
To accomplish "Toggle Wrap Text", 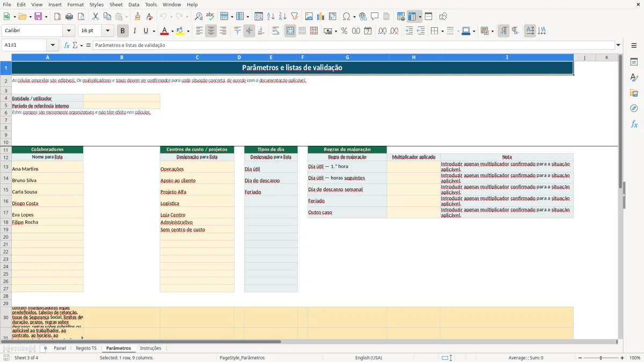I will [x=276, y=31].
